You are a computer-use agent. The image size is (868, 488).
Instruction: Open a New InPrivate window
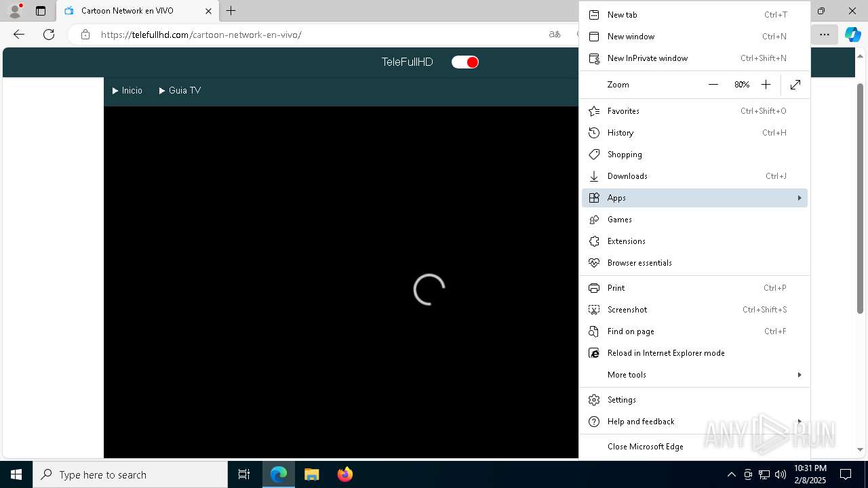tap(694, 58)
